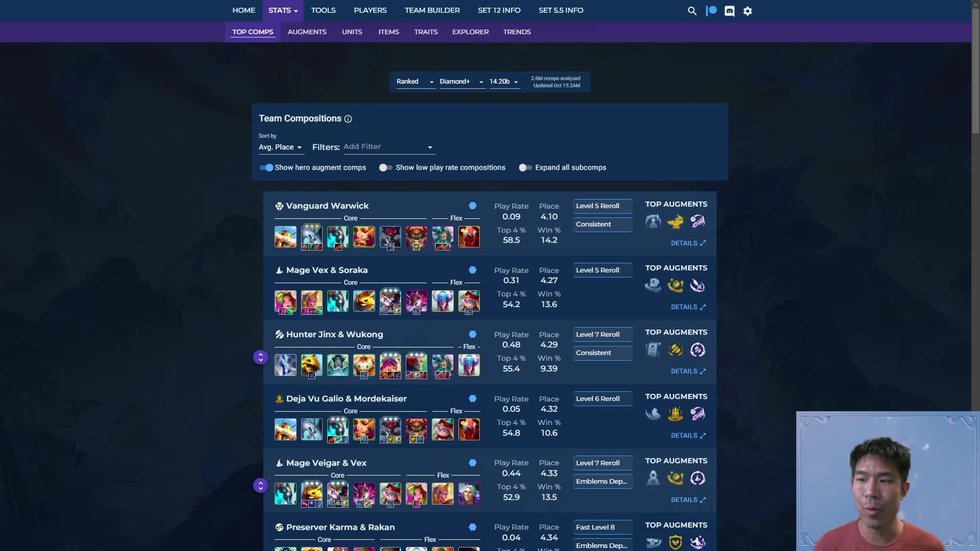Select first top augment of Mage Veigar & Vex

tap(653, 478)
